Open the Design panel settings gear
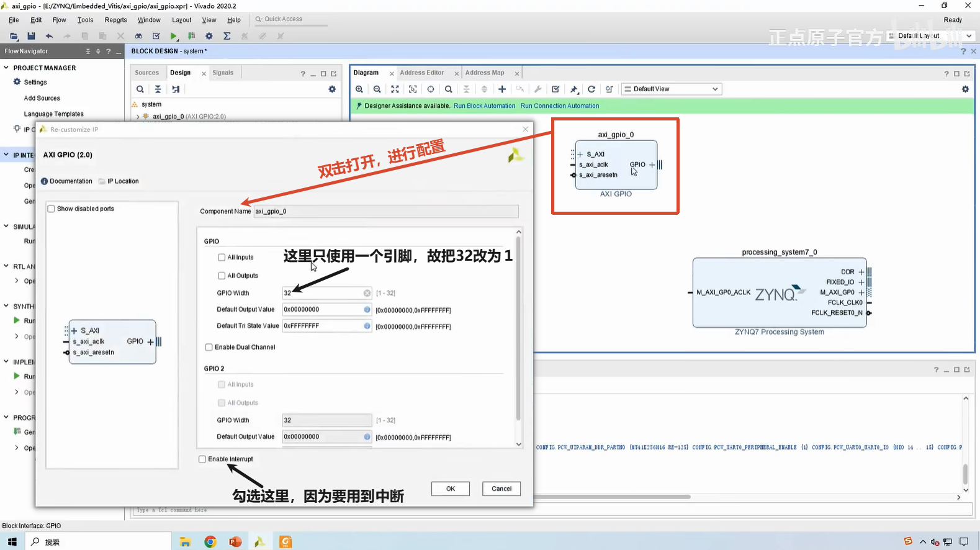Image resolution: width=980 pixels, height=550 pixels. [x=332, y=89]
